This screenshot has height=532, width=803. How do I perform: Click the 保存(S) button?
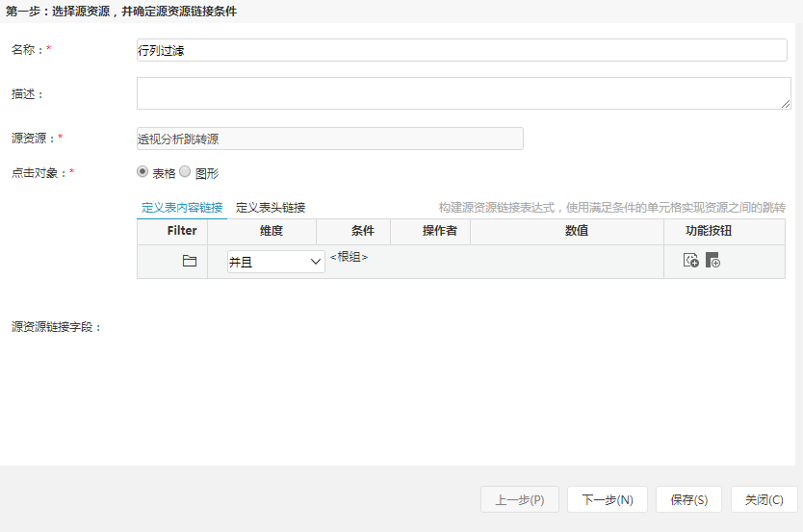[x=688, y=499]
